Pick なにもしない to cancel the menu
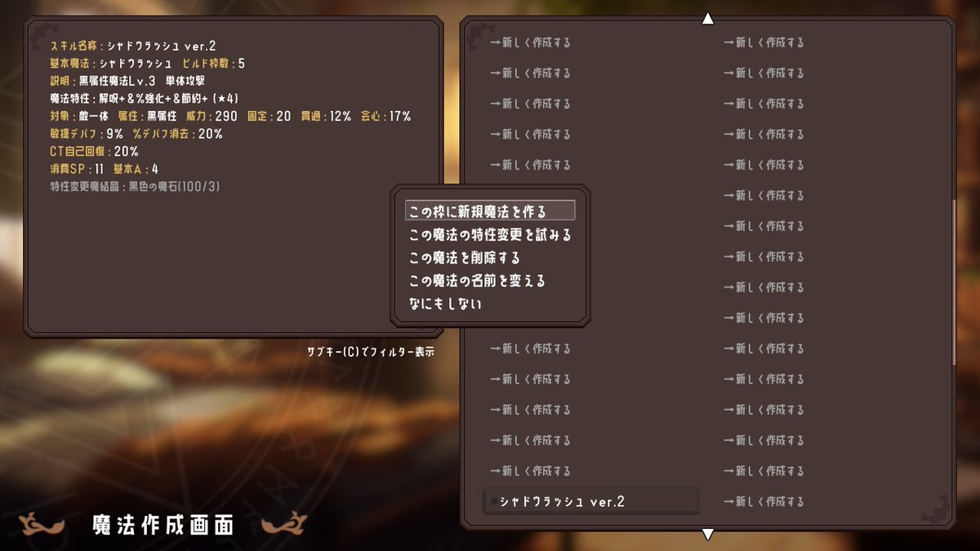Image resolution: width=980 pixels, height=551 pixels. click(x=445, y=304)
